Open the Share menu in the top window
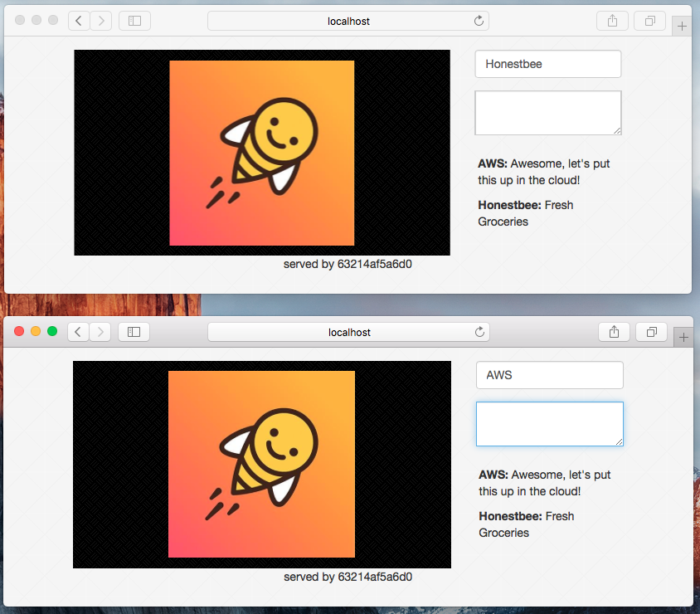The height and width of the screenshot is (614, 700). (612, 21)
